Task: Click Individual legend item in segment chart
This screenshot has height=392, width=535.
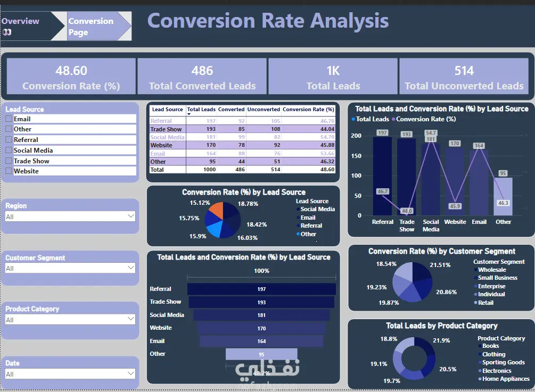Action: (489, 294)
